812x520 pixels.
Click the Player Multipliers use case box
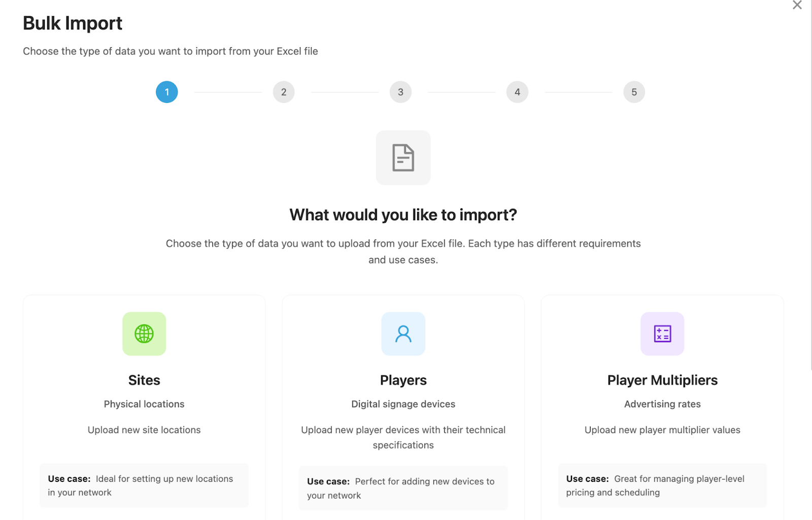tap(662, 486)
